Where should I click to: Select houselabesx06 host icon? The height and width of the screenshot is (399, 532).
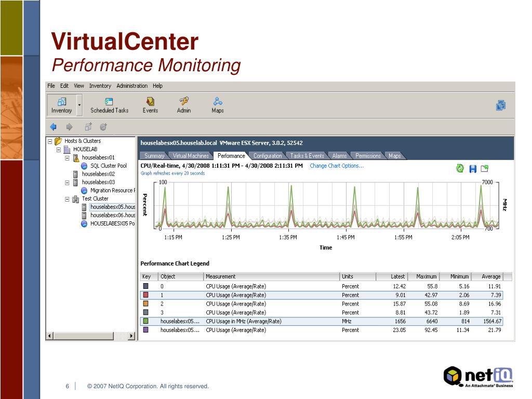pyautogui.click(x=84, y=216)
